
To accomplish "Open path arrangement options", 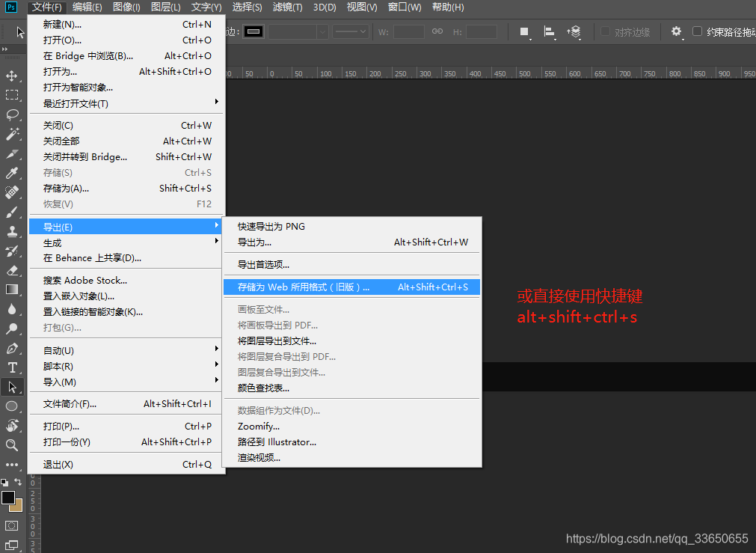I will 574,32.
